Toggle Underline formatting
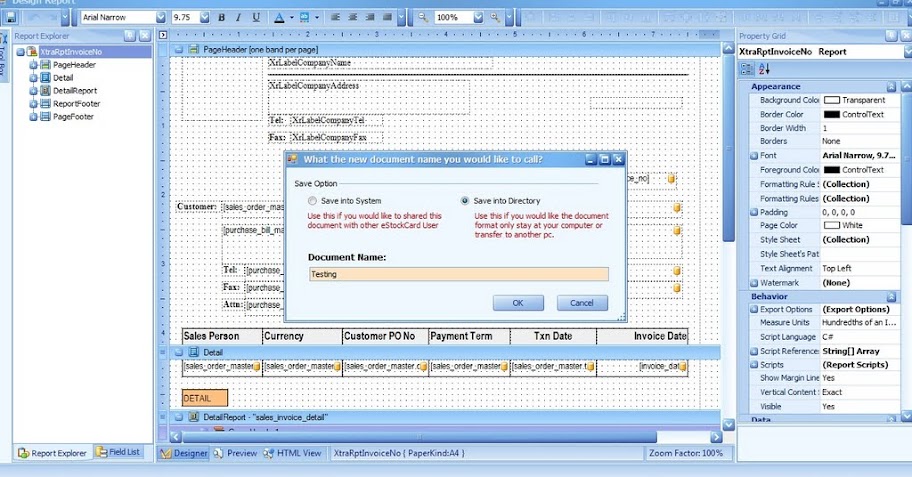This screenshot has width=912, height=477. [x=256, y=17]
